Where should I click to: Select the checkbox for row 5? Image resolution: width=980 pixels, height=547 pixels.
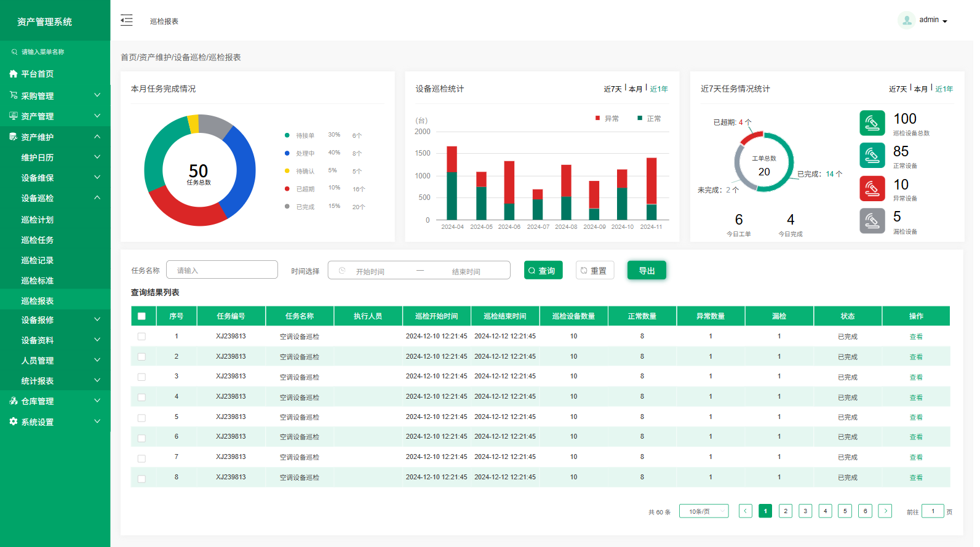coord(141,418)
